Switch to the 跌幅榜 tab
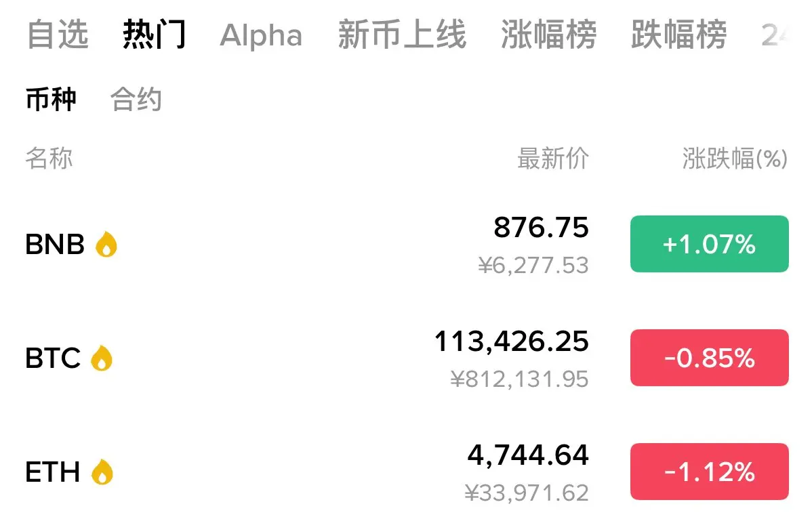 point(679,35)
